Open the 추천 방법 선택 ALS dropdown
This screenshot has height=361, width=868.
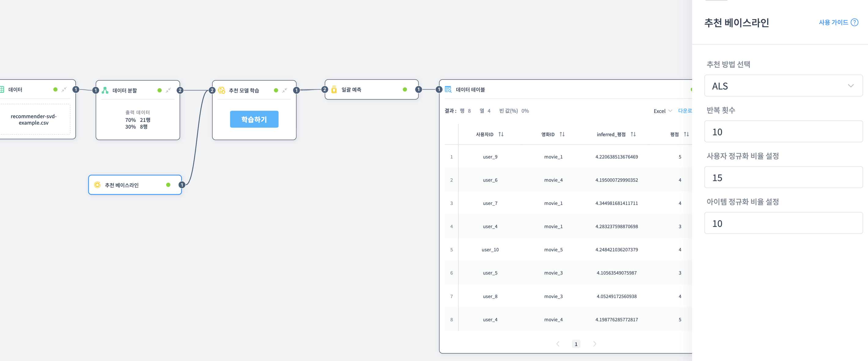pos(783,86)
